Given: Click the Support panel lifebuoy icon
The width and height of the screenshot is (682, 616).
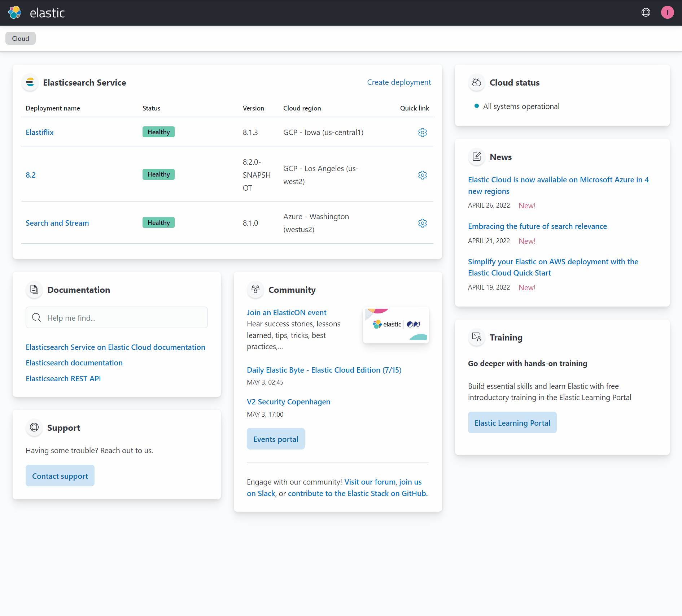Looking at the screenshot, I should 34,428.
